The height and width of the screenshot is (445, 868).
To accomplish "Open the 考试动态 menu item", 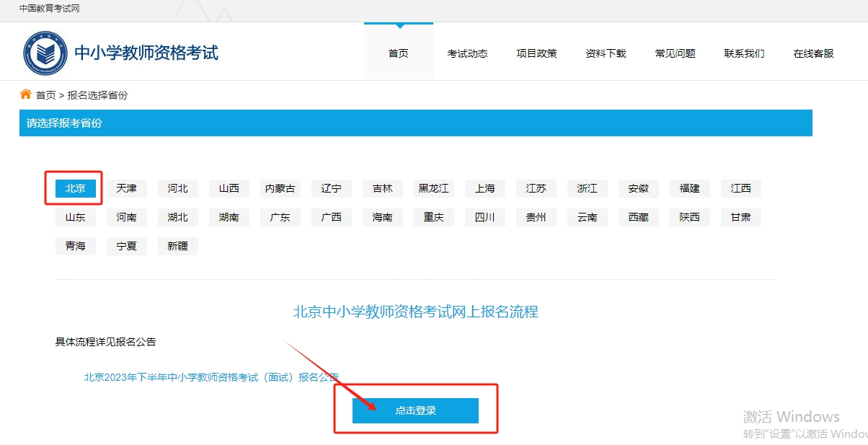I will (467, 53).
